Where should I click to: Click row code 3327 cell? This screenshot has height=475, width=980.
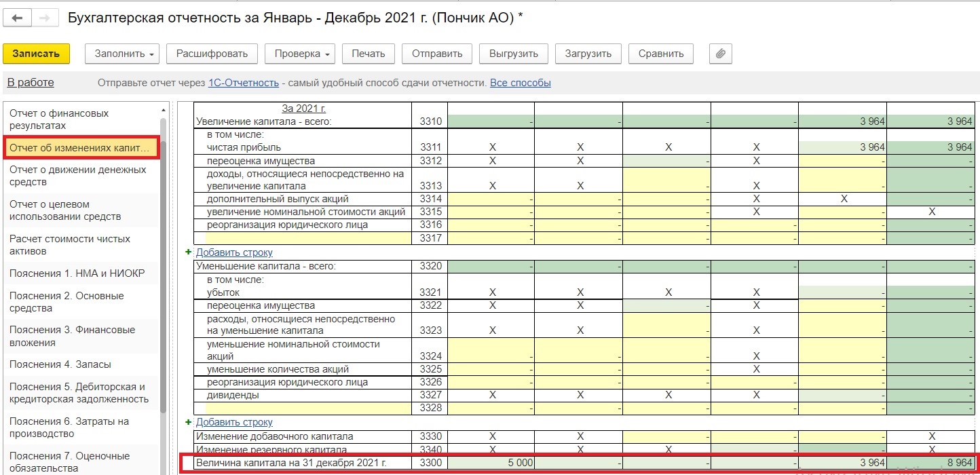click(430, 395)
